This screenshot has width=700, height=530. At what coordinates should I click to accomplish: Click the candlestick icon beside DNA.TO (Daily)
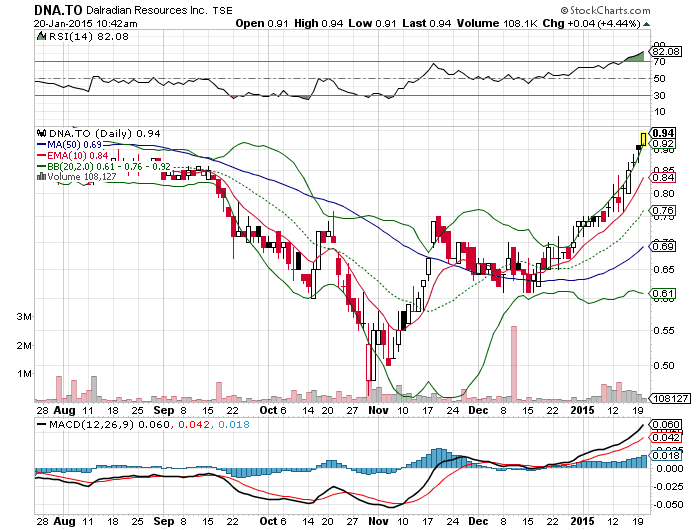[x=42, y=133]
